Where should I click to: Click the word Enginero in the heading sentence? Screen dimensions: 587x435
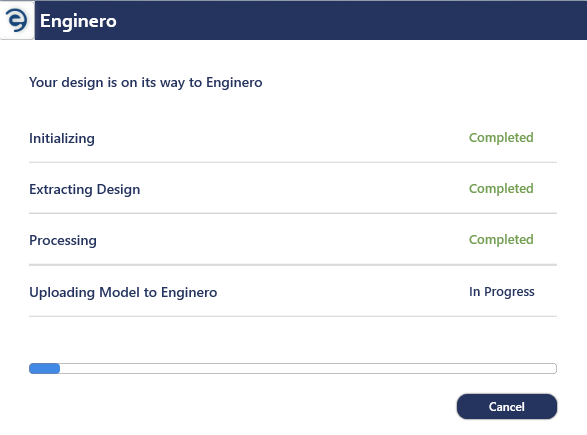234,83
